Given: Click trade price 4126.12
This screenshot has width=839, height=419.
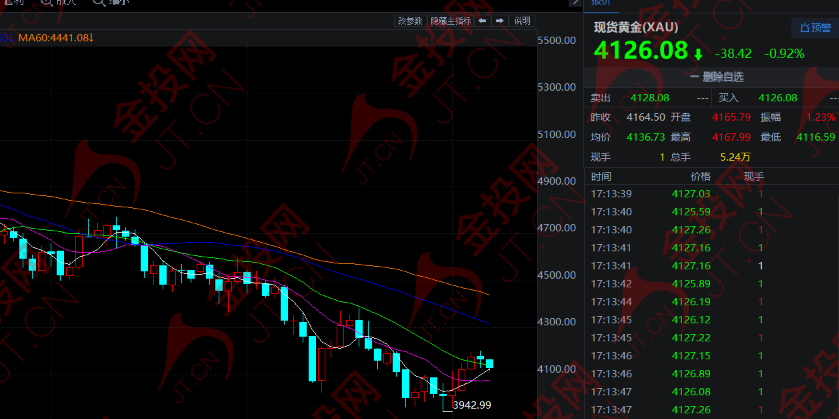Looking at the screenshot, I should [x=691, y=320].
